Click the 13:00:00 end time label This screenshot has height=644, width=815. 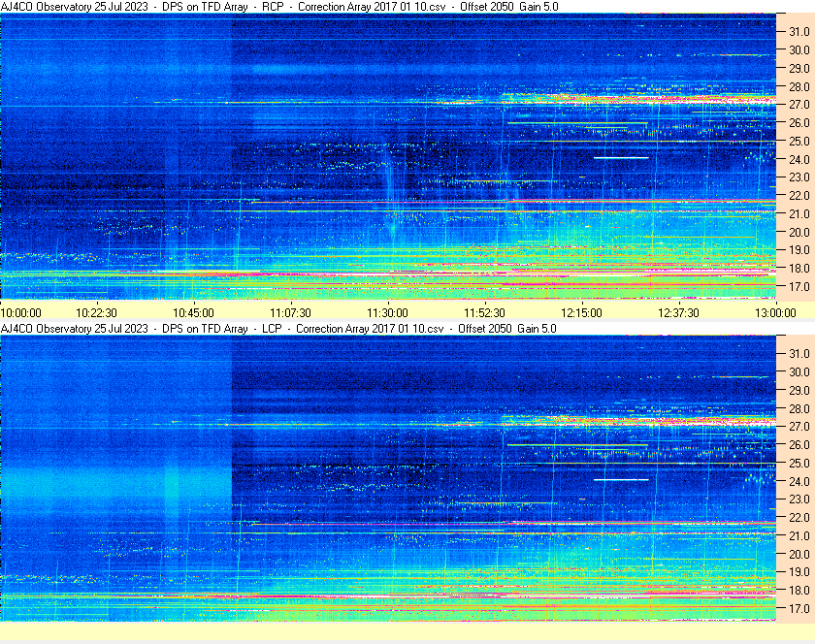(x=775, y=312)
